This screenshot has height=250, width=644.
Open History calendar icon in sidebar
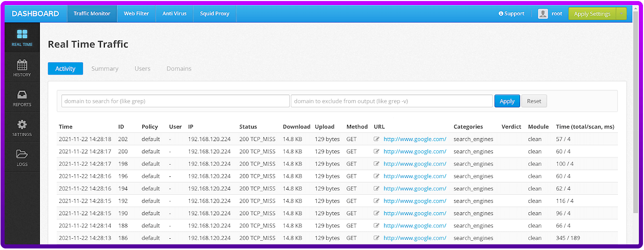(x=22, y=65)
